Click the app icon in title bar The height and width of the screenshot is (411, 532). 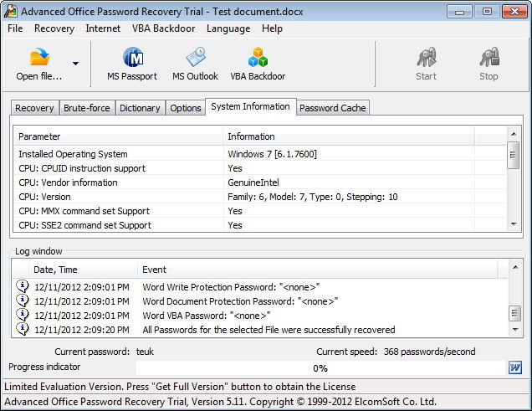11,11
